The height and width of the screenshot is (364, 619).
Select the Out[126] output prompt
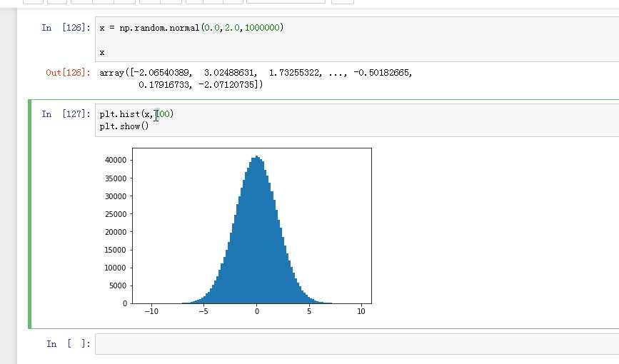click(68, 73)
